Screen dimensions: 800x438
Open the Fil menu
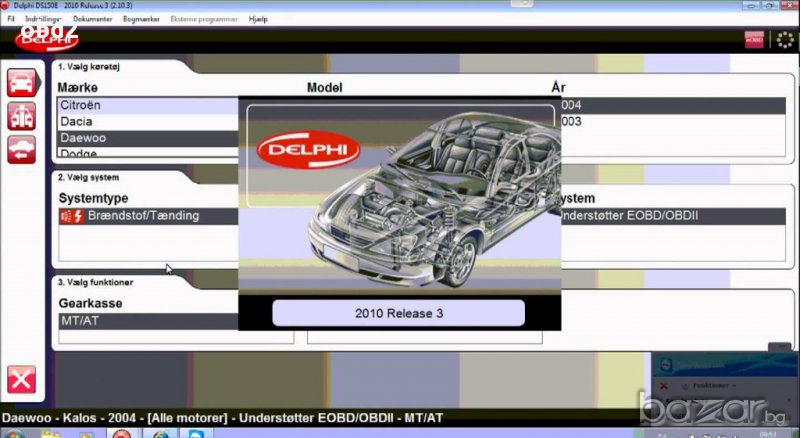[11, 19]
